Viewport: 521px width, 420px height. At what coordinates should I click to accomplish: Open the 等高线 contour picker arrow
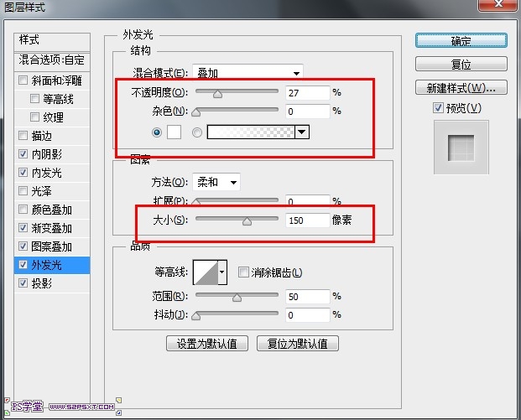(222, 272)
